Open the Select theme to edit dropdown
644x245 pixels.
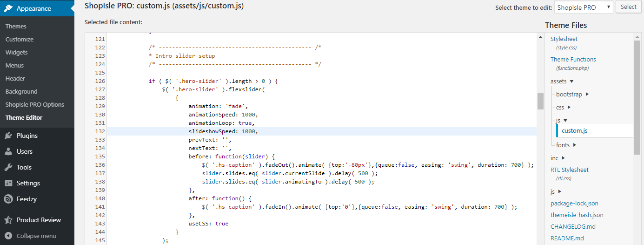tap(584, 7)
